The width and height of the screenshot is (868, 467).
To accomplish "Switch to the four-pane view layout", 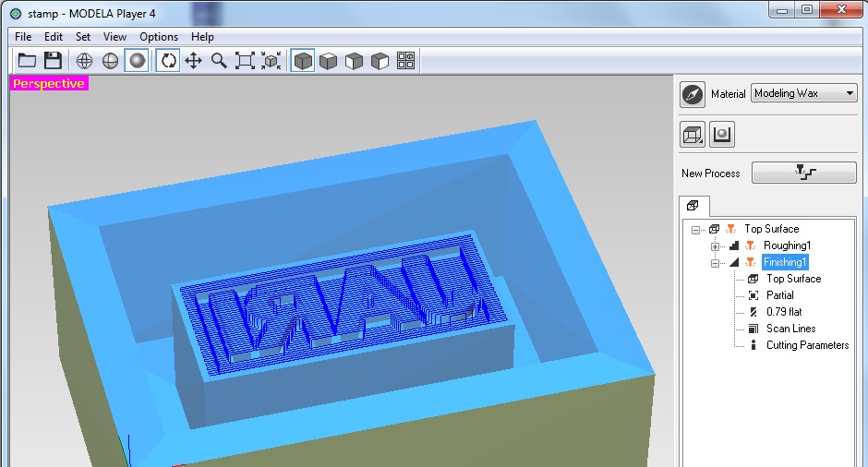I will pos(405,60).
